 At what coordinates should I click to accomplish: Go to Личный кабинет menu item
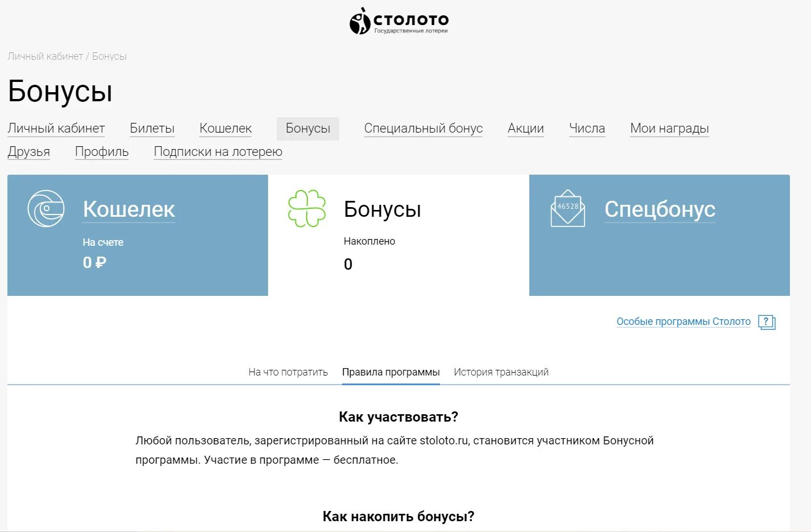[x=56, y=129]
